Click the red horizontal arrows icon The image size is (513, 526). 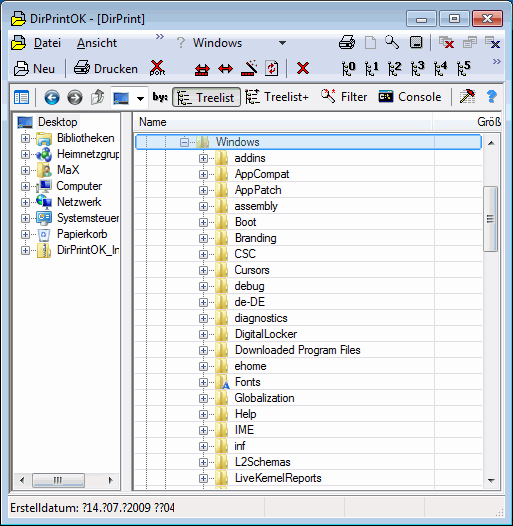[225, 69]
